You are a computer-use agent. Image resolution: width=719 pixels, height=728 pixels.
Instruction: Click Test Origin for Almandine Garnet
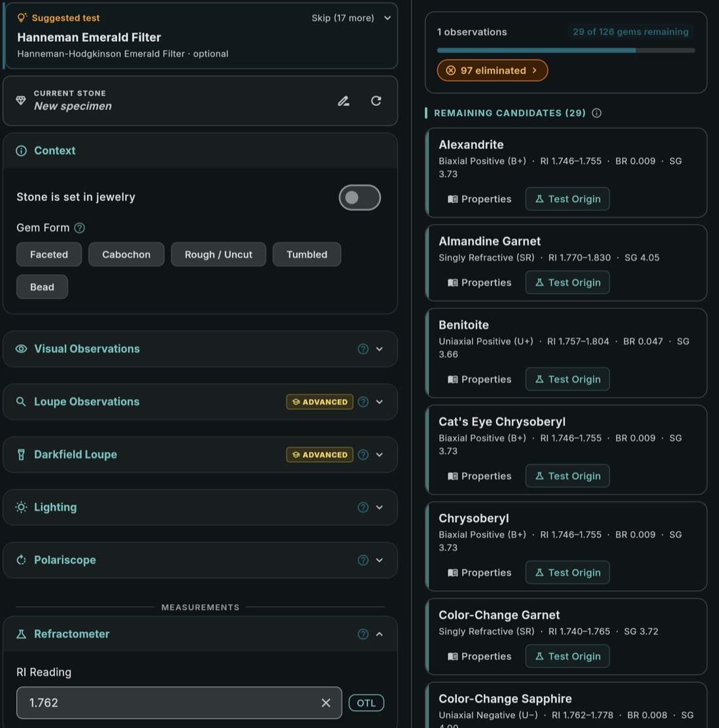tap(567, 283)
